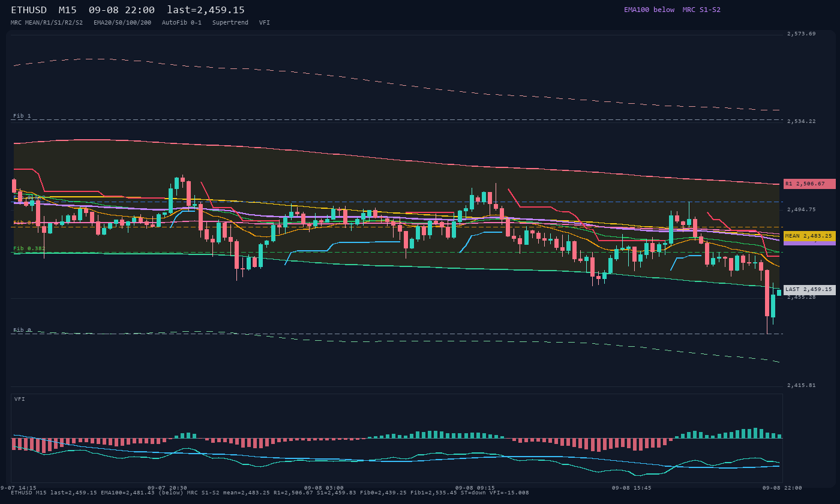
Task: Click the 2,455.28 price axis label
Action: coord(802,297)
